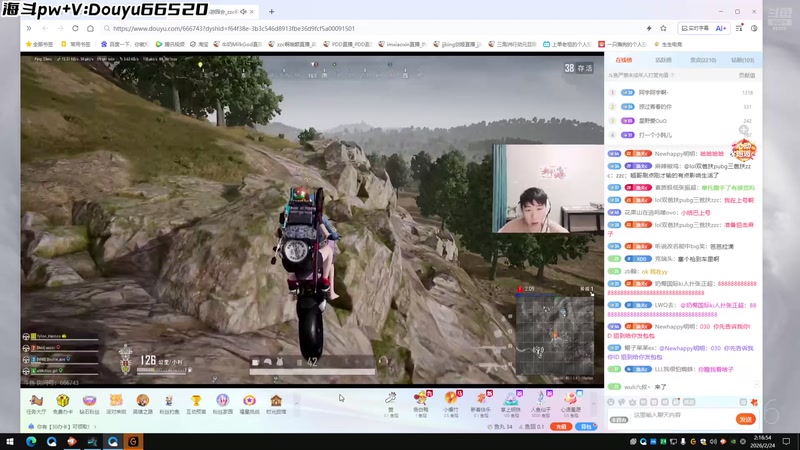The height and width of the screenshot is (450, 800).
Task: Click the floating plus button over ranking list
Action: (x=744, y=130)
